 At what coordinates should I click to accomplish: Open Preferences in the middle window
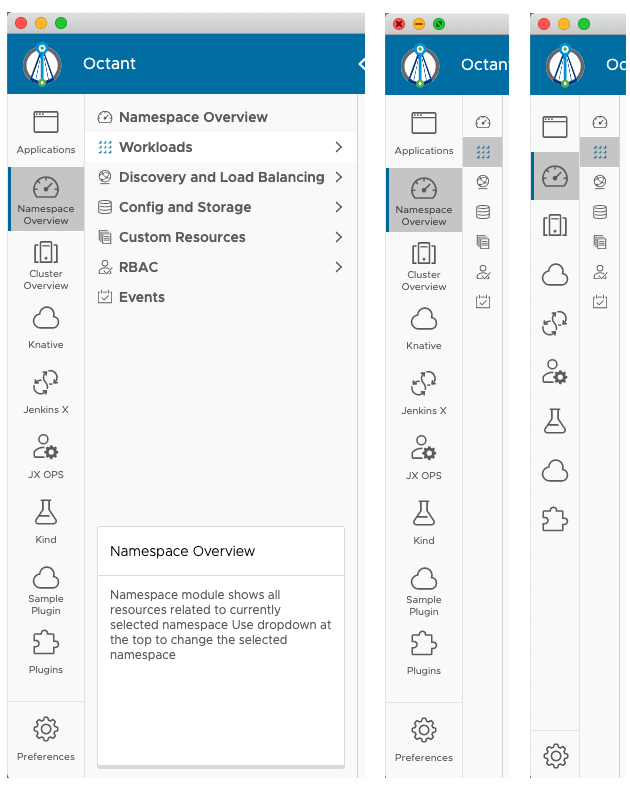[424, 740]
